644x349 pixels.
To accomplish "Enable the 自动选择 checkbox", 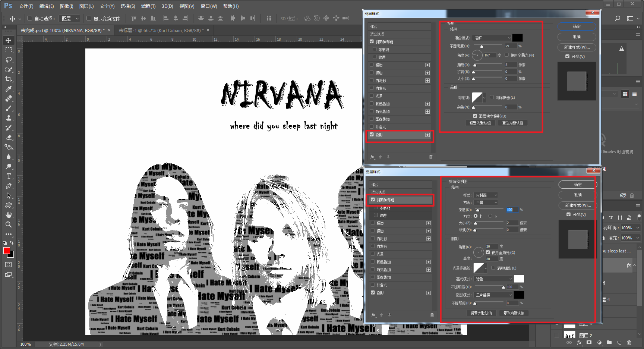I will (30, 18).
